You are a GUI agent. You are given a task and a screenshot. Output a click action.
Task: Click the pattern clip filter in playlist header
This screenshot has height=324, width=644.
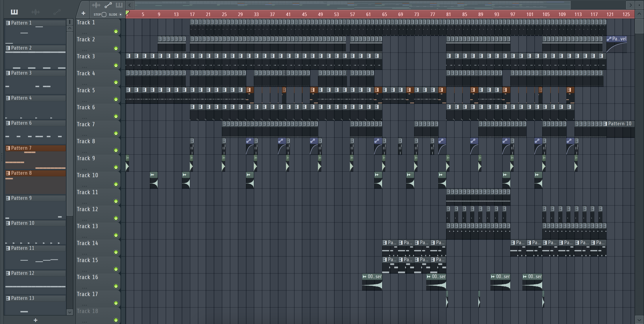click(119, 5)
